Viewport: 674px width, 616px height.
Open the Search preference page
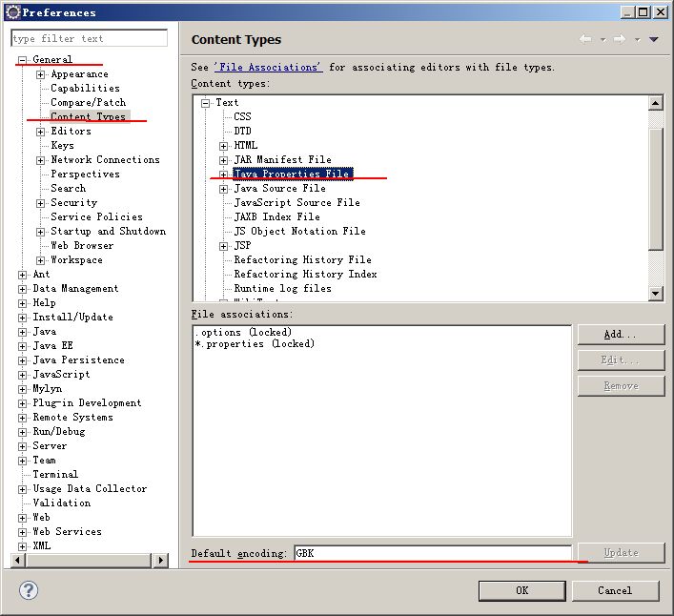tap(68, 188)
